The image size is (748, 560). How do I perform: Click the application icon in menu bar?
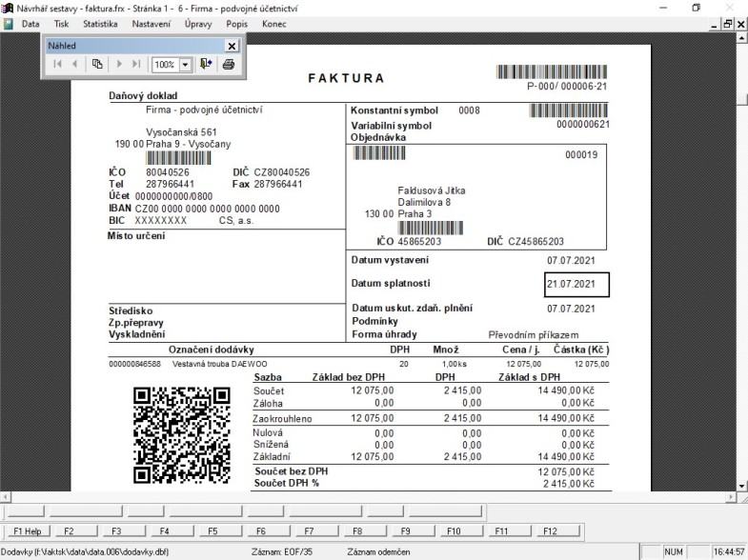pos(8,24)
